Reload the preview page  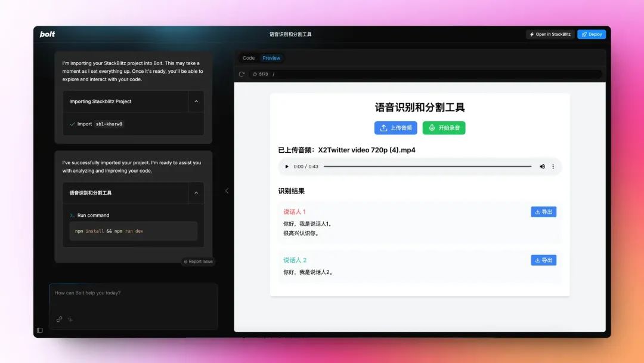coord(241,75)
